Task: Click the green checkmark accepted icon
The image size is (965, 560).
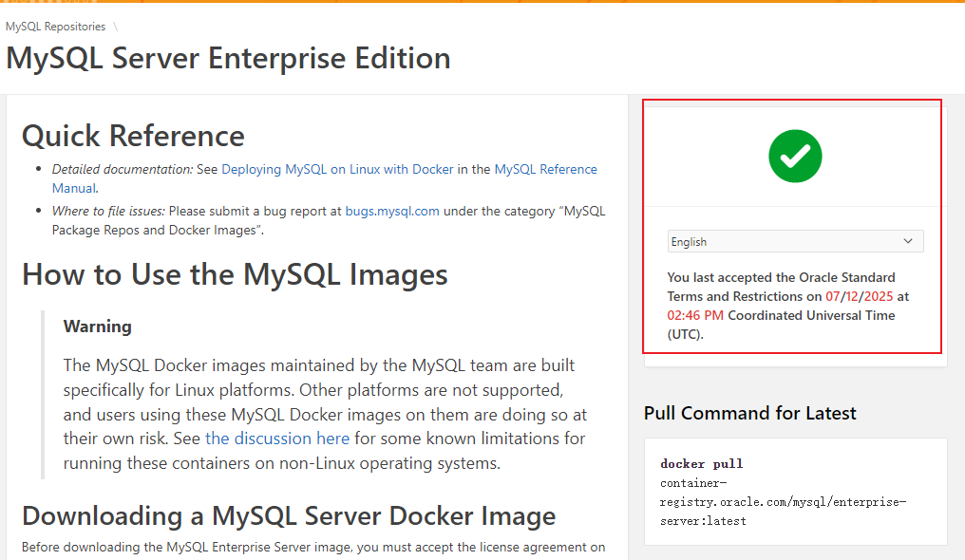Action: coord(795,157)
